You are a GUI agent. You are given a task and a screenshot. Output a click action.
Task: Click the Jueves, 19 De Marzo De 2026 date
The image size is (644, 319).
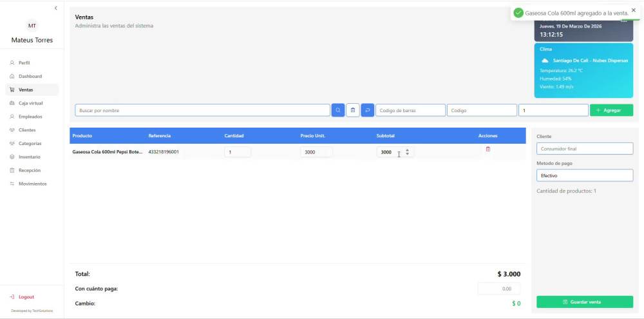tap(571, 26)
